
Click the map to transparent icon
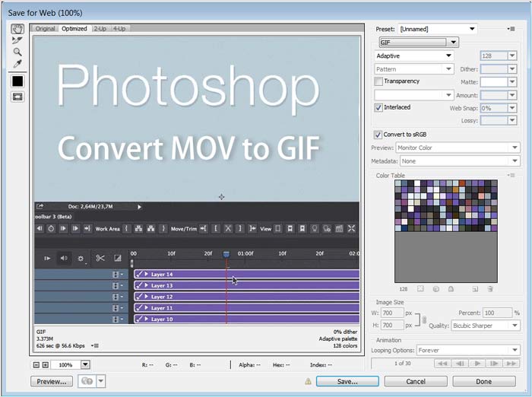click(x=420, y=289)
